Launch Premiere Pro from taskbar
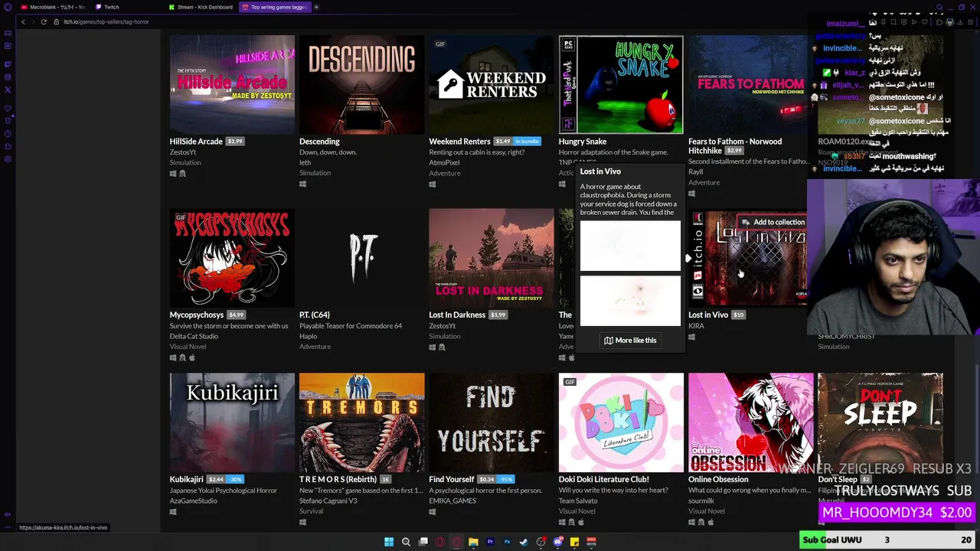The width and height of the screenshot is (980, 551). pos(490,542)
